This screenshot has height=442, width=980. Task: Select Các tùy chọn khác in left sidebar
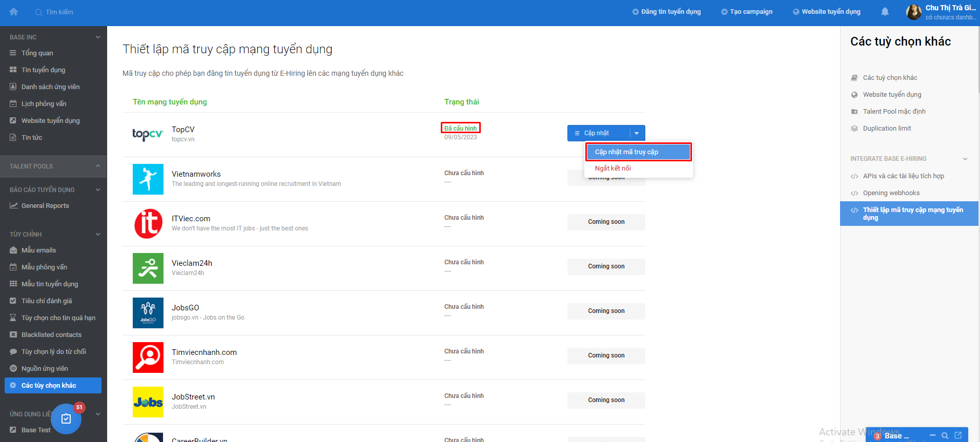coord(53,385)
